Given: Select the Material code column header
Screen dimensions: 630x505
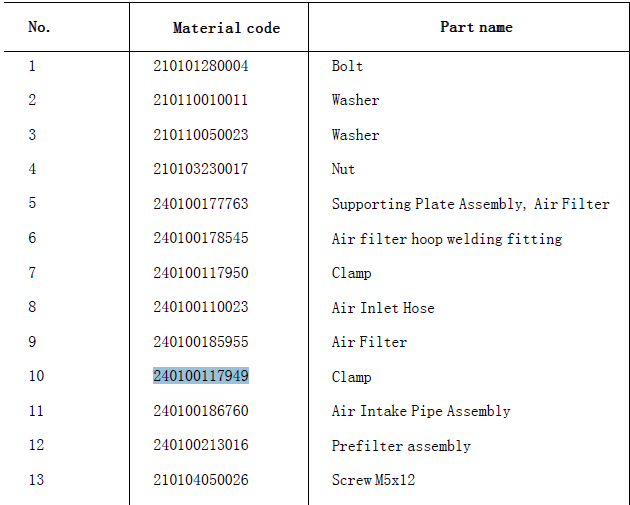Looking at the screenshot, I should [226, 28].
